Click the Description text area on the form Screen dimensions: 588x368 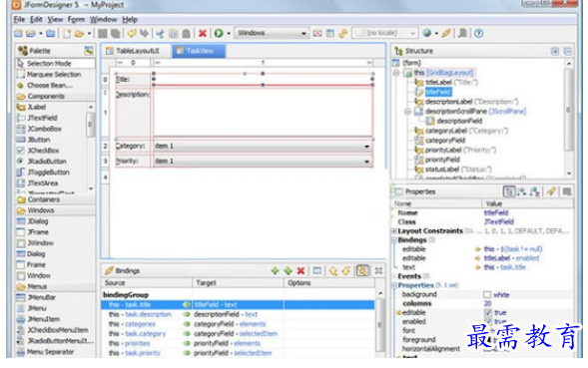[263, 112]
